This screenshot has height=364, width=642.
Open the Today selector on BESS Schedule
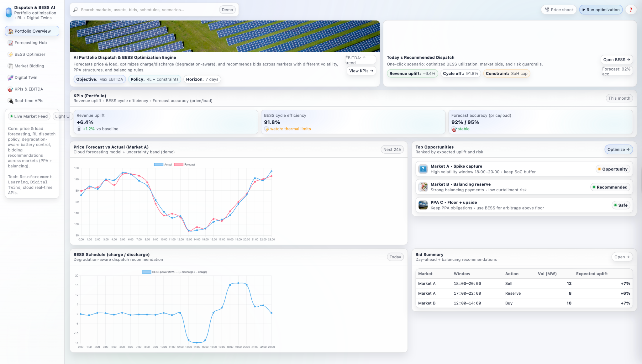(x=395, y=257)
